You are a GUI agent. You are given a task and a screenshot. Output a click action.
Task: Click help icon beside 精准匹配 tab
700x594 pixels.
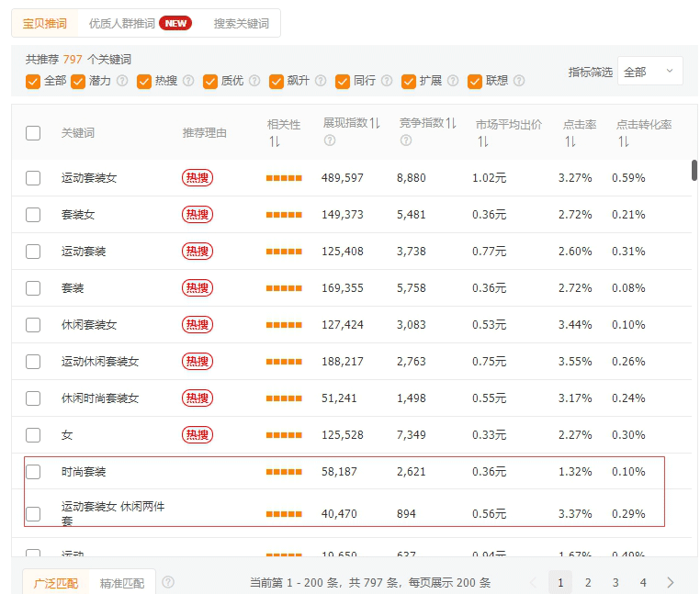[x=168, y=582]
